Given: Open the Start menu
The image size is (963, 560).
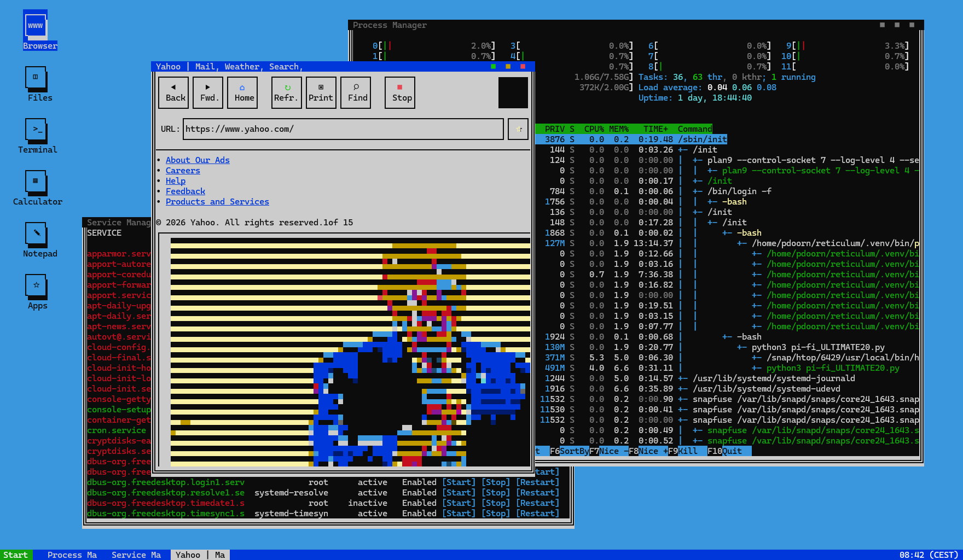Looking at the screenshot, I should pos(16,555).
